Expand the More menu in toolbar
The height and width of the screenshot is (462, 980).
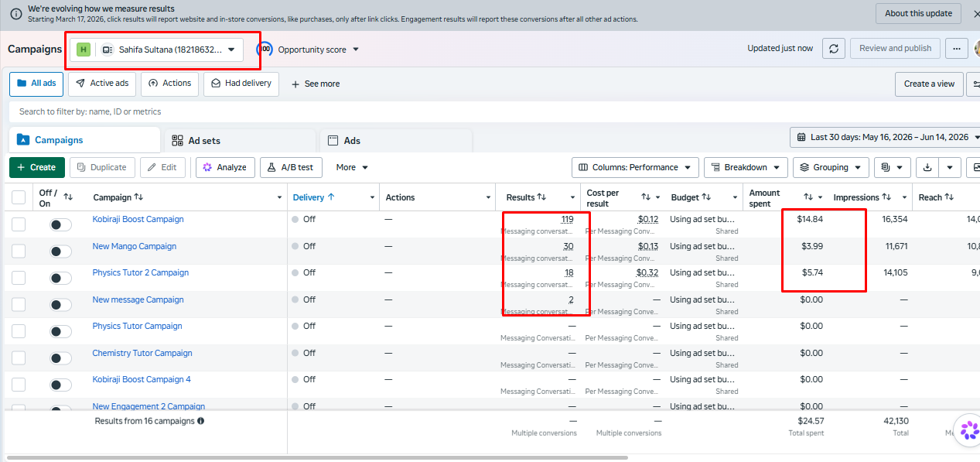point(352,167)
